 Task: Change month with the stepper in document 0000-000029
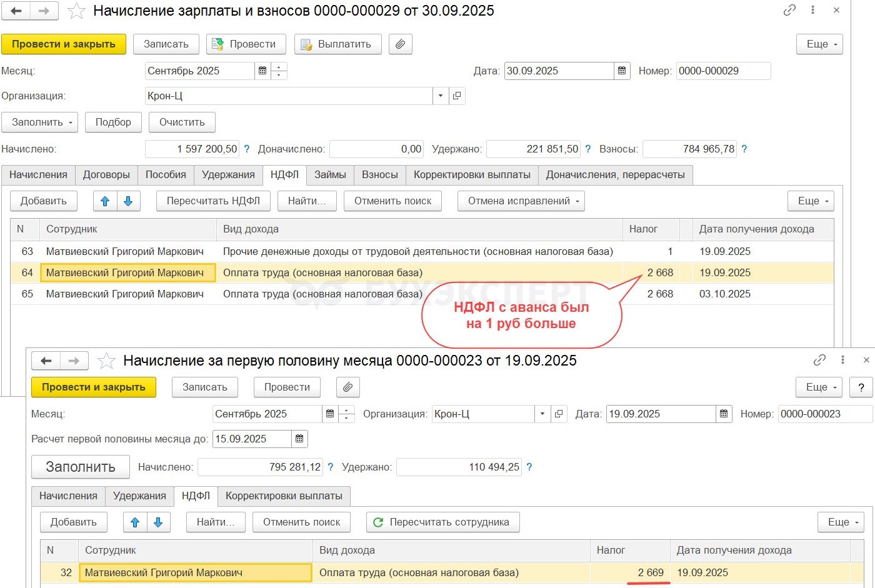coord(279,71)
